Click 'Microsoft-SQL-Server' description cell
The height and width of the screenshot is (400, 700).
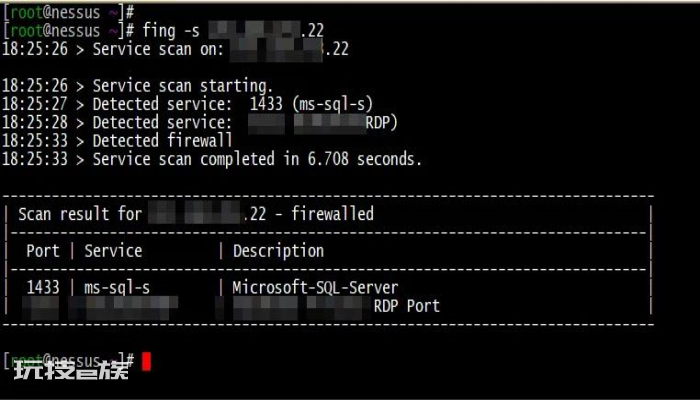click(x=315, y=288)
